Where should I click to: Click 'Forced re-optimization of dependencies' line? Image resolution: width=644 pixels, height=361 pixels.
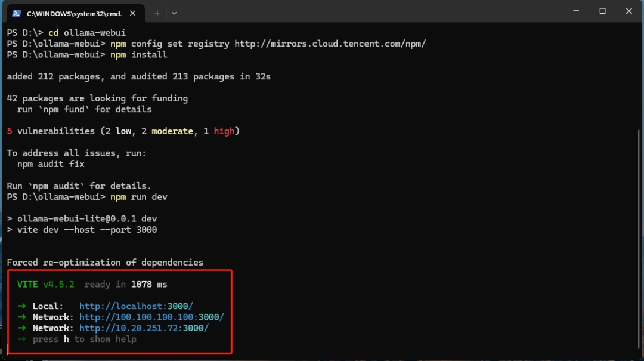[x=105, y=263]
